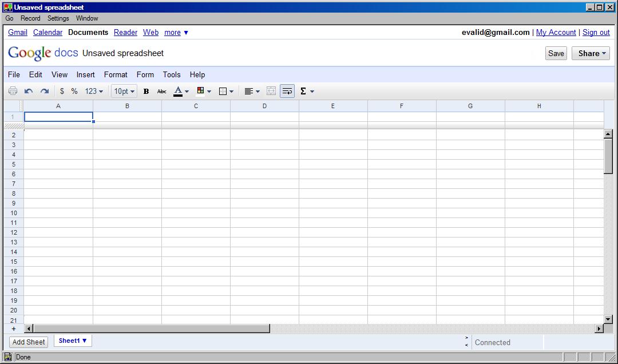Format cell as percent with % button
618x364 pixels.
point(74,91)
